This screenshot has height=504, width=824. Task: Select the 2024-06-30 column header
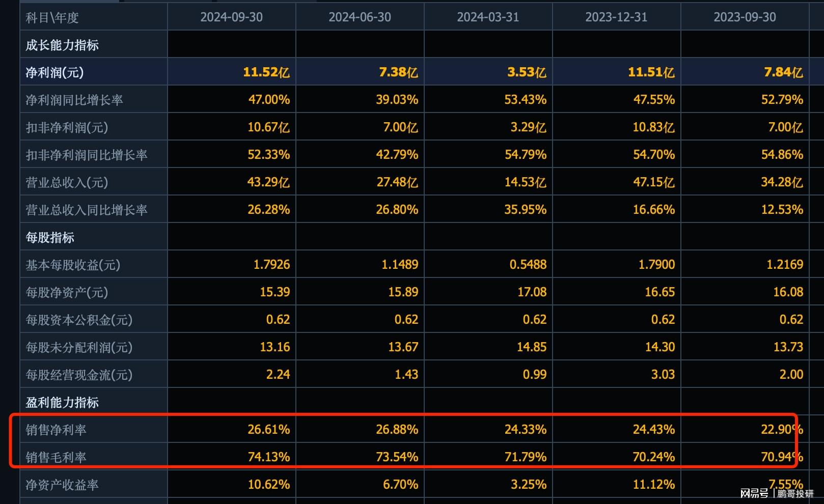click(x=360, y=17)
